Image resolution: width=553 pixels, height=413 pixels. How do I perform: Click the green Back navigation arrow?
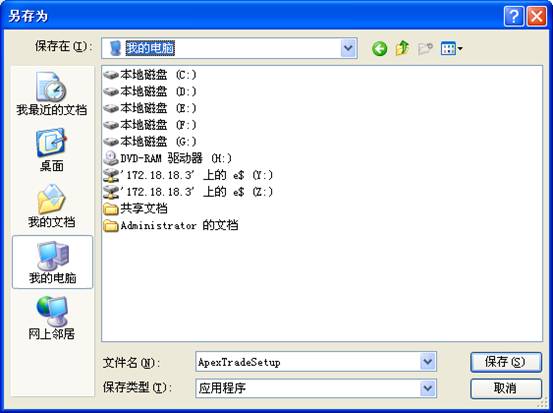coord(379,48)
